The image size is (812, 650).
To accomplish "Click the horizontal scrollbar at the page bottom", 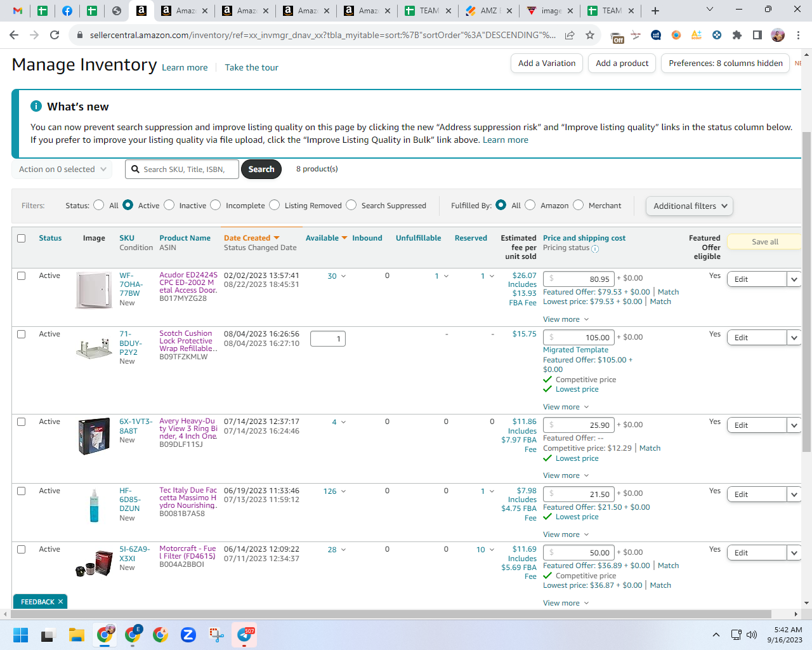I will coord(391,614).
